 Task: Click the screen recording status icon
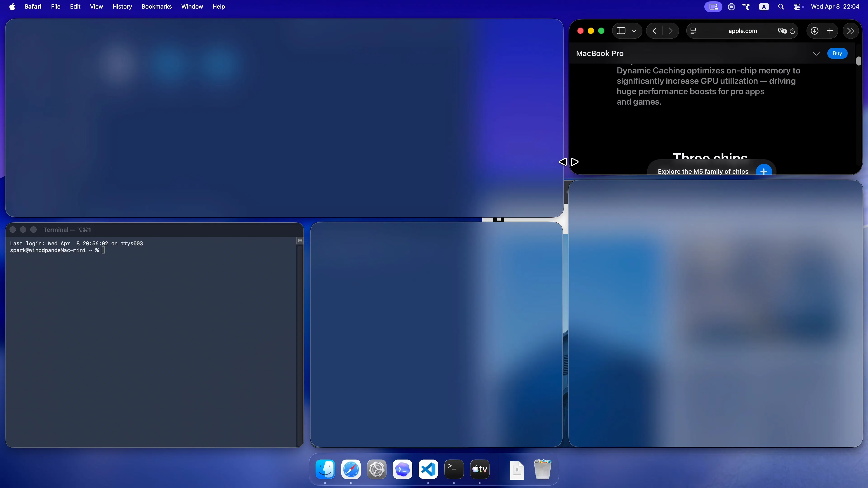point(731,7)
